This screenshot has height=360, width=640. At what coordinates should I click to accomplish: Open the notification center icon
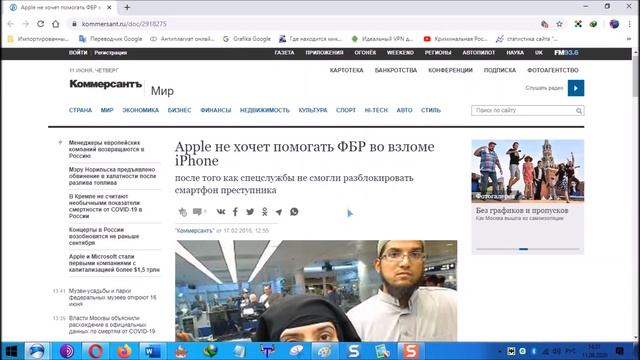(x=620, y=351)
